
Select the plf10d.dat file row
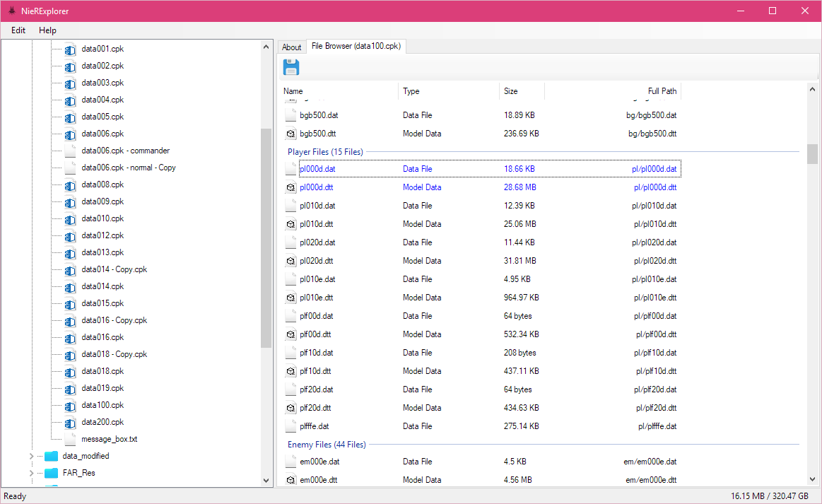(x=482, y=353)
